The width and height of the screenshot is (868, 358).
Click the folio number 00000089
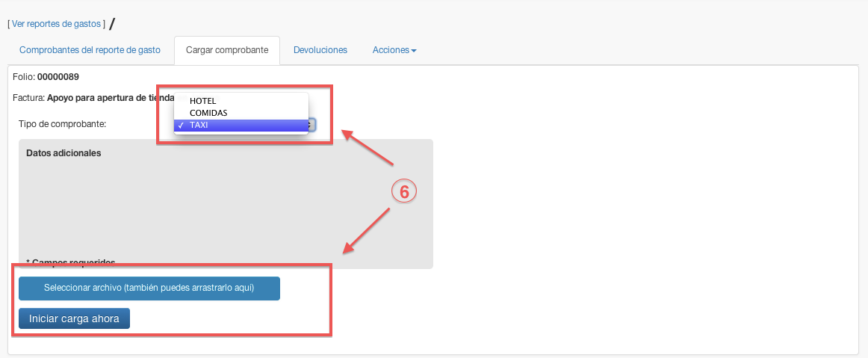pos(58,77)
